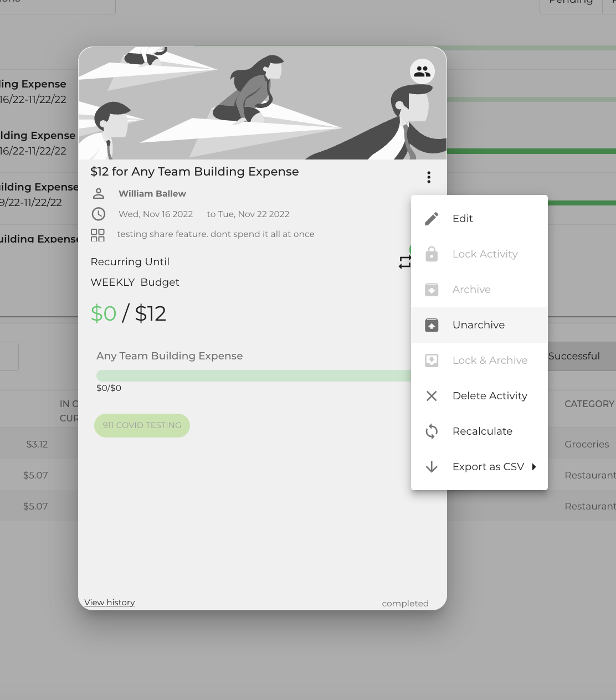The width and height of the screenshot is (616, 700).
Task: Select Recalculate in the menu
Action: coord(479,431)
